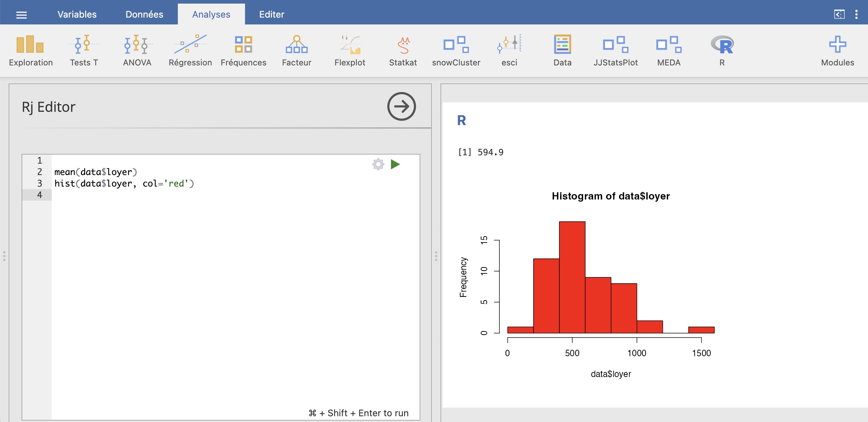This screenshot has width=868, height=422.
Task: Add modules with the plus icon
Action: click(x=837, y=51)
